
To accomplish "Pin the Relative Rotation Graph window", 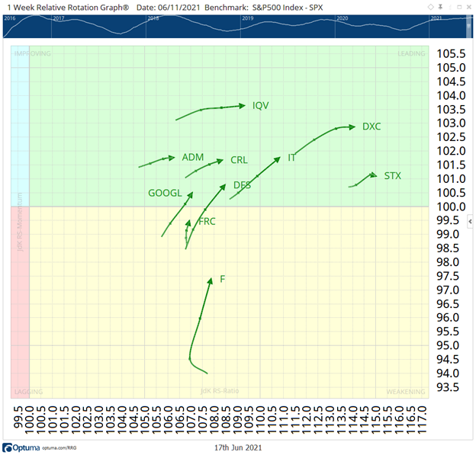I will pos(440,7).
